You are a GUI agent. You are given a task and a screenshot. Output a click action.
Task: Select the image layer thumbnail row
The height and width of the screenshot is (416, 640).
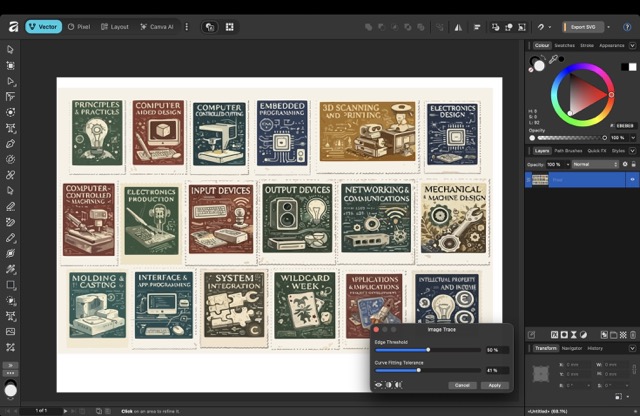click(x=580, y=180)
